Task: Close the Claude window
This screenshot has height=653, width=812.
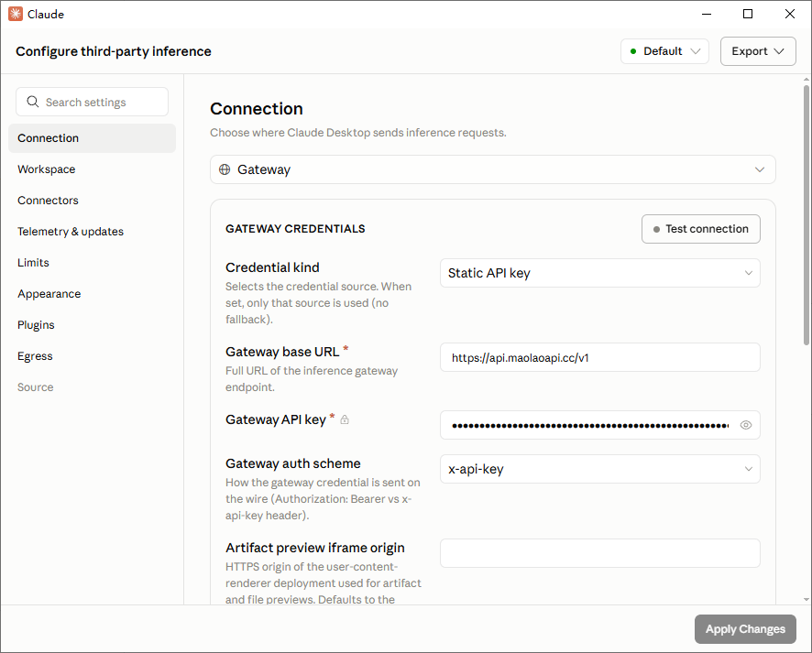Action: click(790, 14)
